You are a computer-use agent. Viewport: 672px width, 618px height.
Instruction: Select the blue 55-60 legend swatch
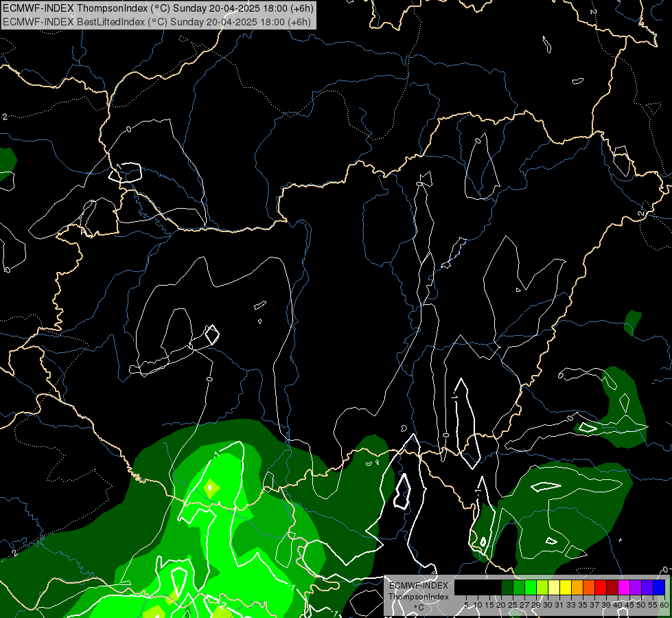click(659, 587)
